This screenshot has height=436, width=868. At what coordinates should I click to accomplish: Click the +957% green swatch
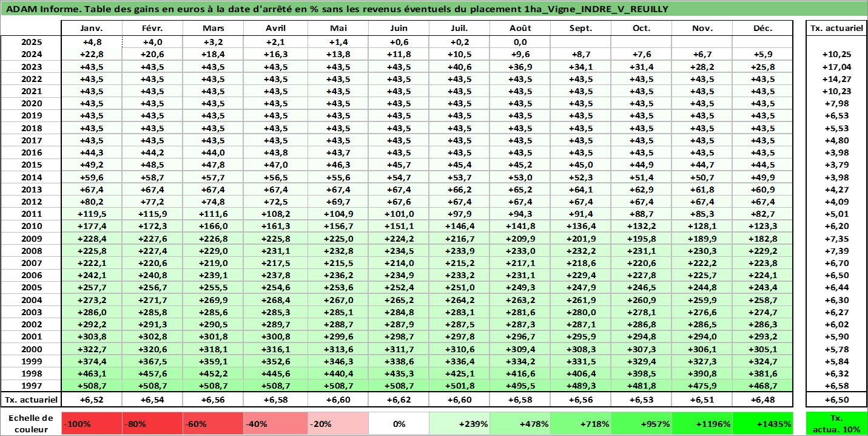(x=641, y=424)
